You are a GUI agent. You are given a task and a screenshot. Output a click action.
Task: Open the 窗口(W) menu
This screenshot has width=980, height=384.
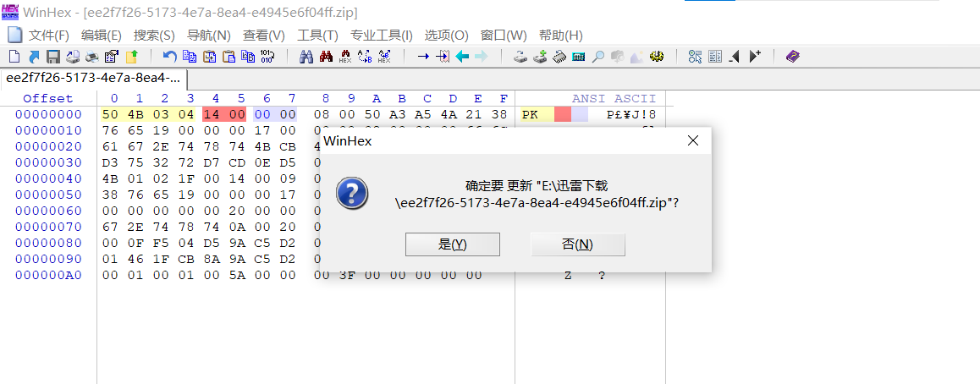click(x=504, y=35)
